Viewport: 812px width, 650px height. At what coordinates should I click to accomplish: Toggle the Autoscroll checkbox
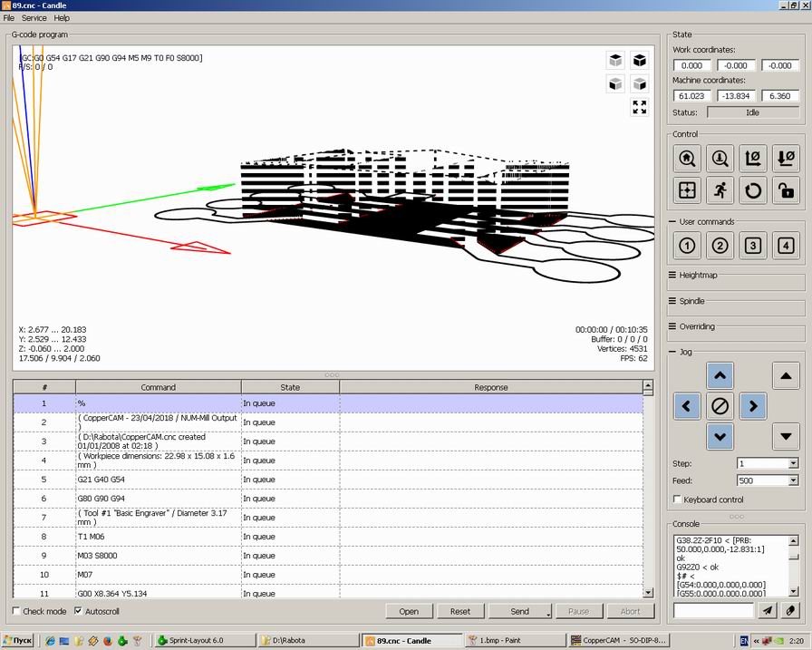point(78,611)
